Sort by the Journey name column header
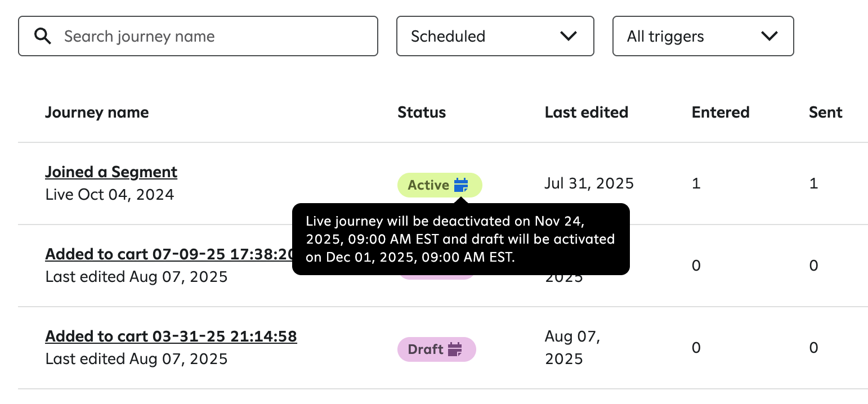The image size is (868, 404). point(97,112)
